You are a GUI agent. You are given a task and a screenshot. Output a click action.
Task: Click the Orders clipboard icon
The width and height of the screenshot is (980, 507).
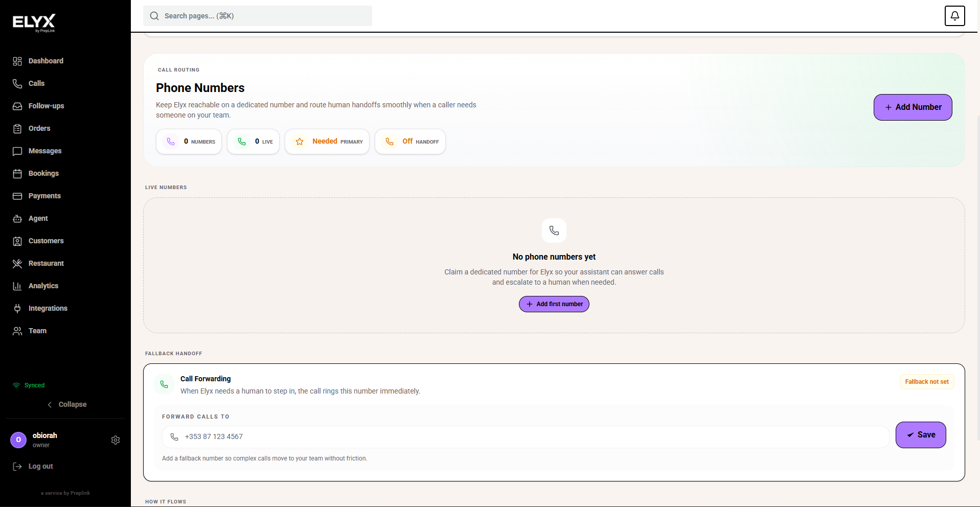pos(17,129)
